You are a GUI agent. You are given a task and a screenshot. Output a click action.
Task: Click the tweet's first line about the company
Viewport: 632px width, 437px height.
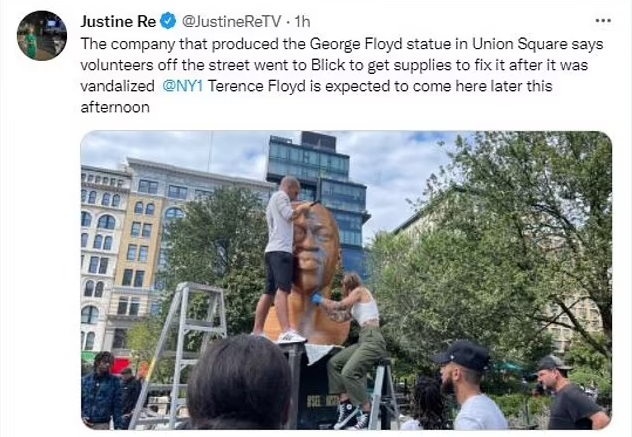[342, 44]
